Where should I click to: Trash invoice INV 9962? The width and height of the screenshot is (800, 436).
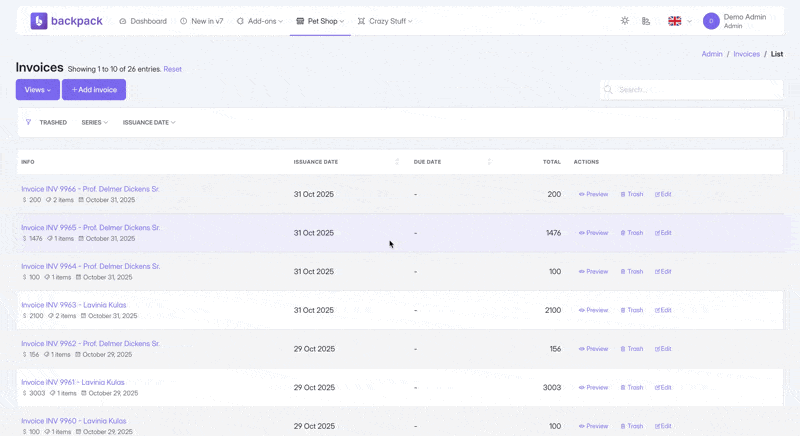click(632, 349)
